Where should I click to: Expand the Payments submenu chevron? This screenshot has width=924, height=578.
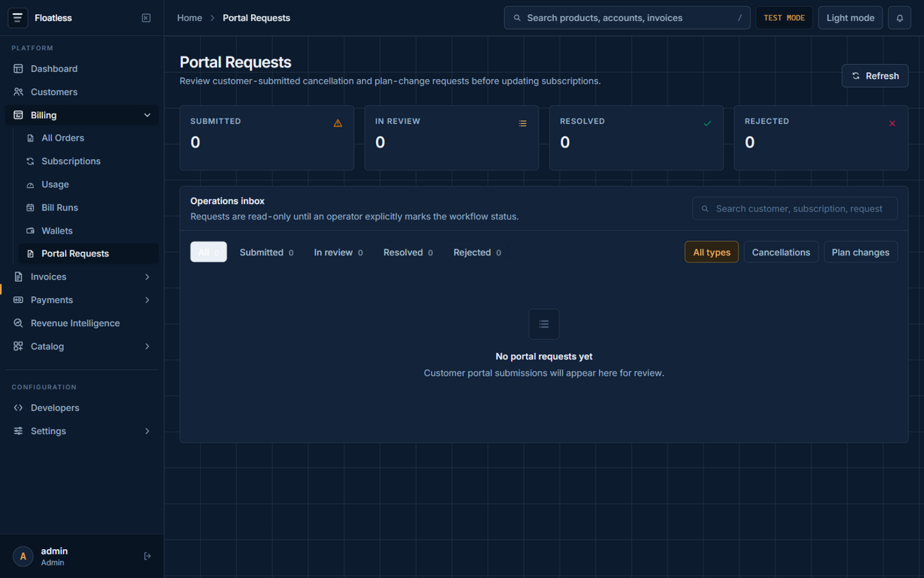coord(147,300)
